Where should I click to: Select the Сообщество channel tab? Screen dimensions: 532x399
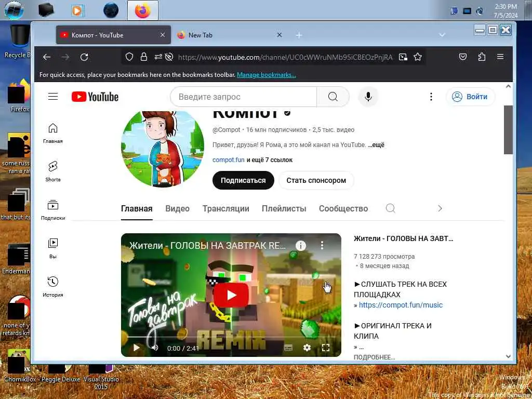343,208
